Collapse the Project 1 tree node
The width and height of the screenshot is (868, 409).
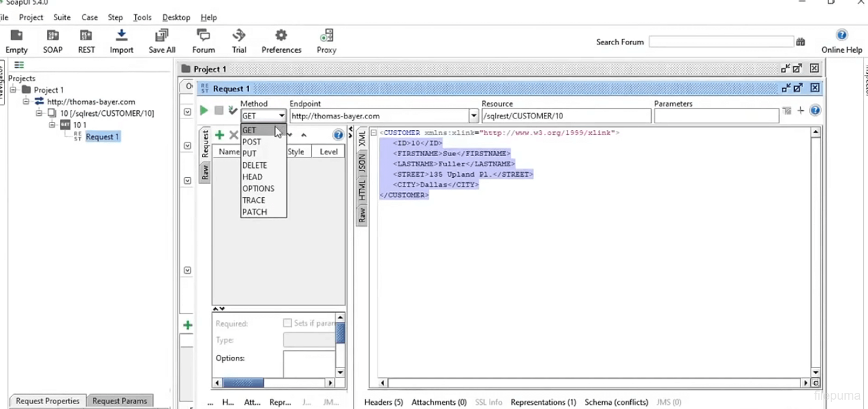[x=13, y=90]
